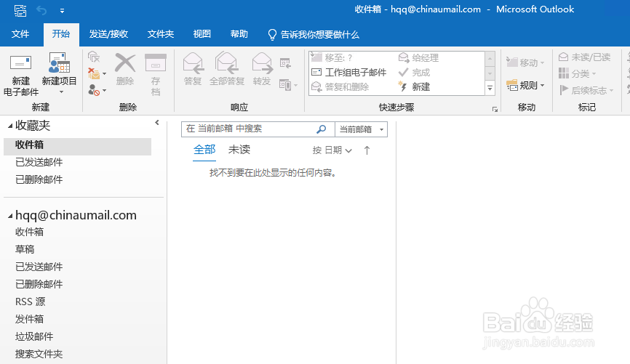Select quick step 移至: ?
Screen dimensions: 630x364
pyautogui.click(x=332, y=58)
